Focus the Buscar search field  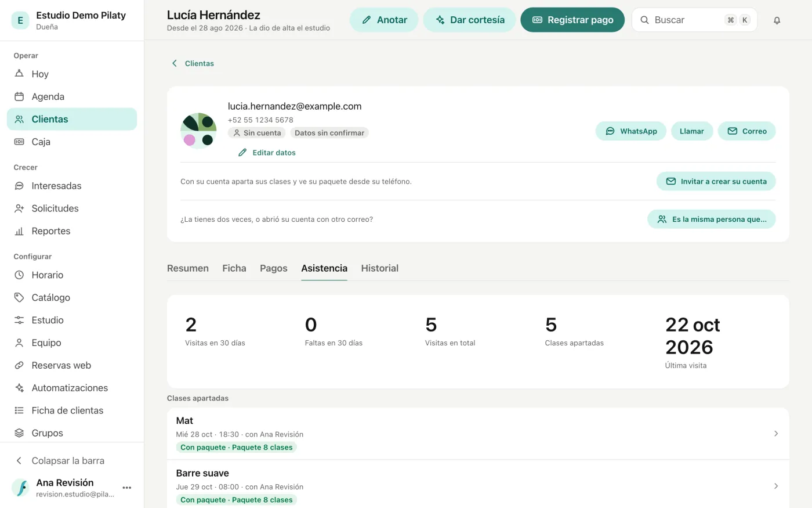pyautogui.click(x=694, y=20)
